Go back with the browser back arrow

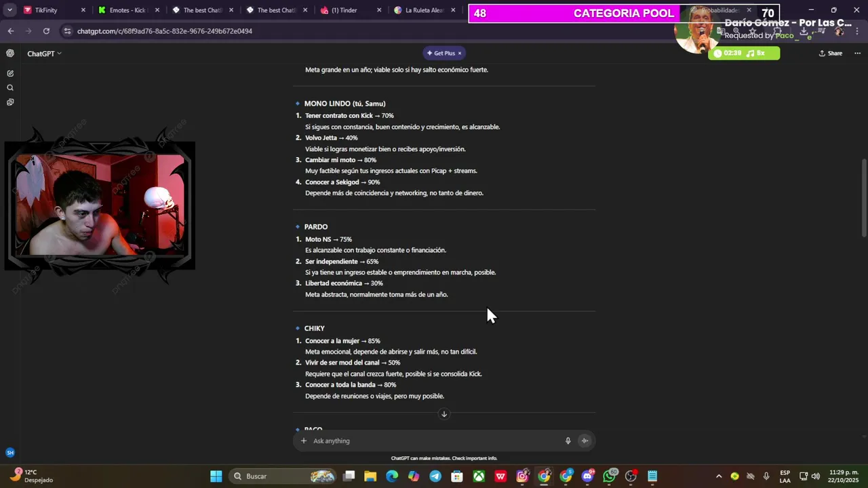(11, 31)
